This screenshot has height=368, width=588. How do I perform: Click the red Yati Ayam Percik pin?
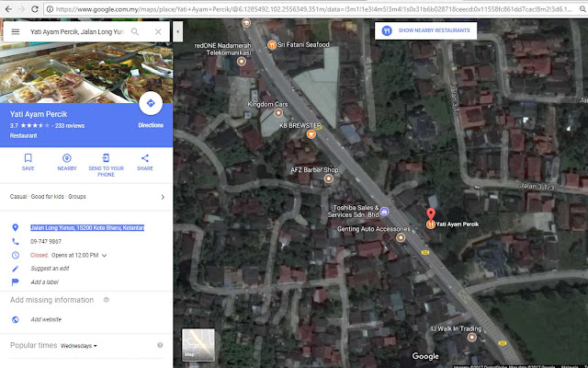pos(431,214)
